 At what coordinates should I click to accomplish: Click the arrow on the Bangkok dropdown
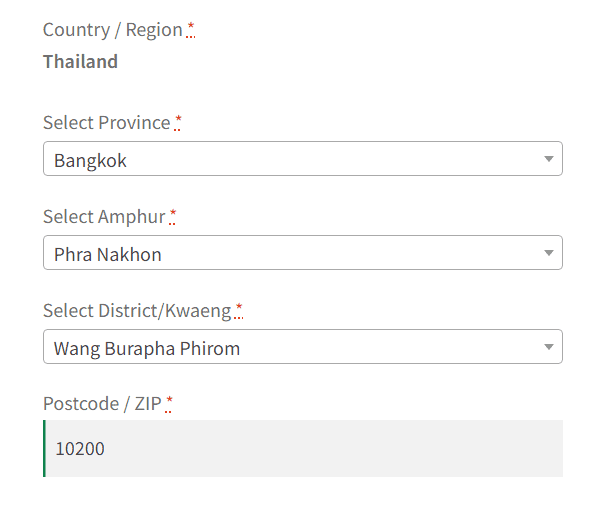[x=548, y=159]
